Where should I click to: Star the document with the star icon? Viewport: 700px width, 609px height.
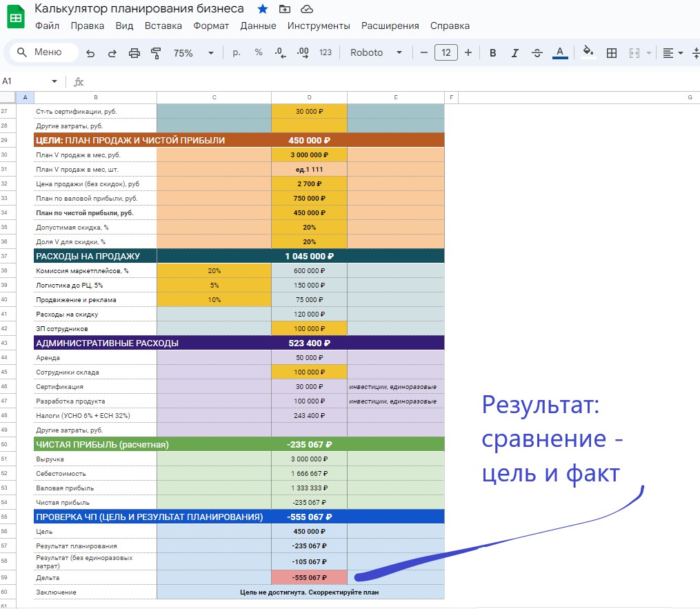pos(263,9)
